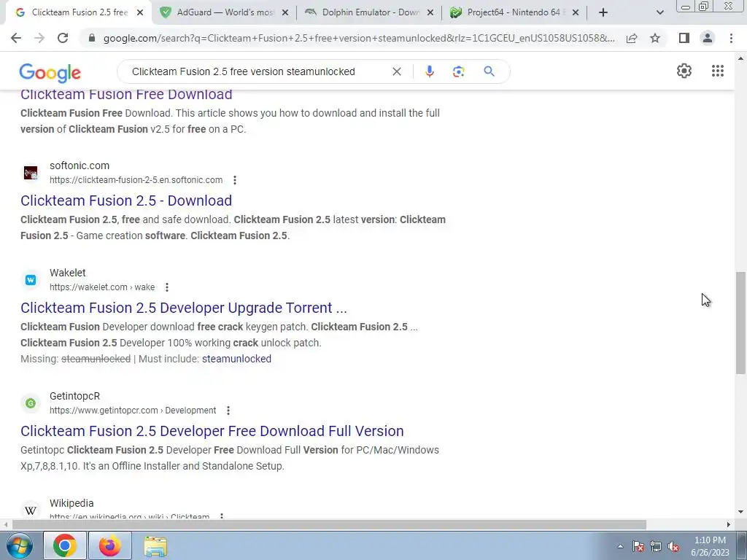Open a new browser tab
747x560 pixels.
pos(603,12)
